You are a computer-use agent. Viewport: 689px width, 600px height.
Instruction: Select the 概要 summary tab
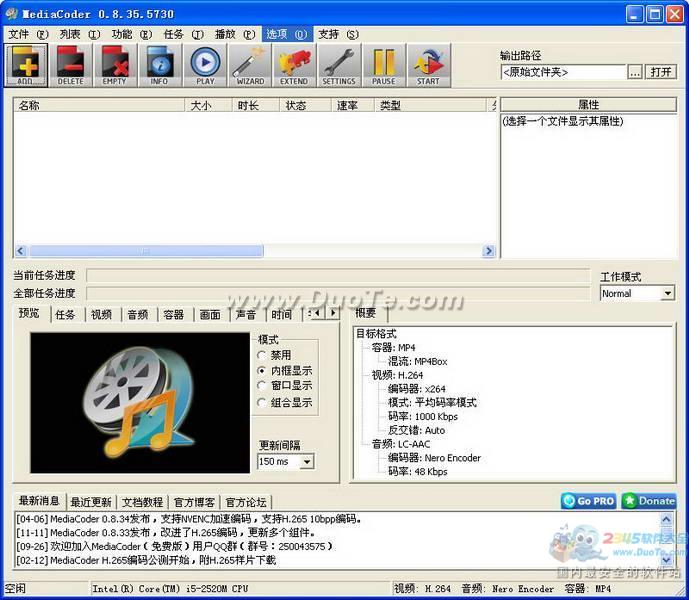[x=367, y=313]
